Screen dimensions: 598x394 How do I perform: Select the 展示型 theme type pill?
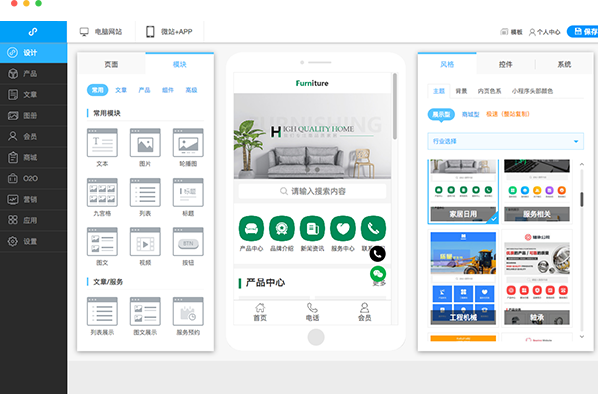[x=441, y=114]
